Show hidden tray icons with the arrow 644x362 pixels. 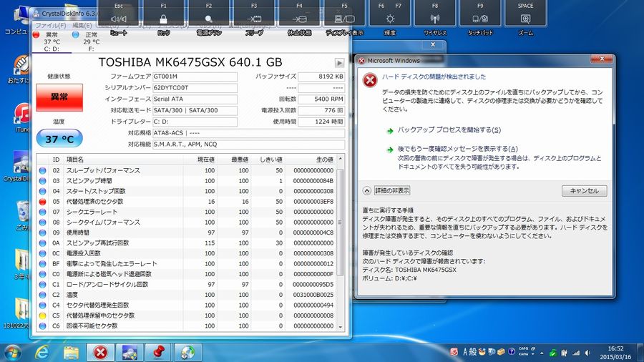coord(542,353)
